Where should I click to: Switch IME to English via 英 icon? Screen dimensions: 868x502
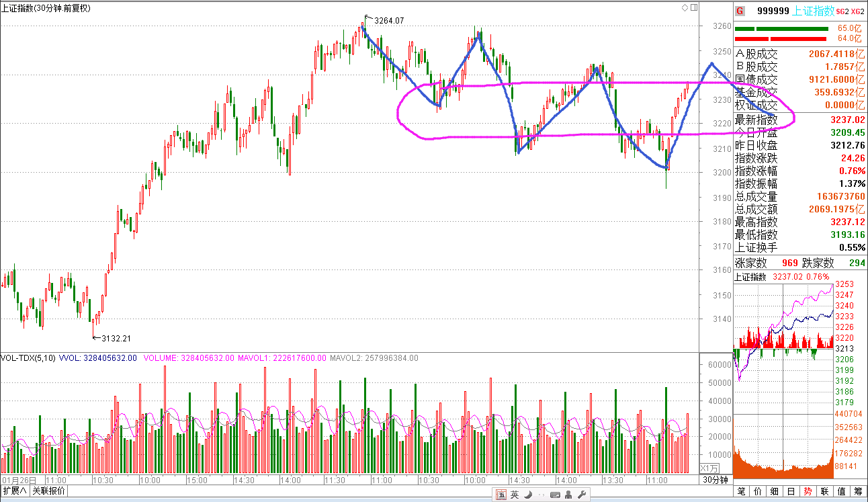(514, 495)
